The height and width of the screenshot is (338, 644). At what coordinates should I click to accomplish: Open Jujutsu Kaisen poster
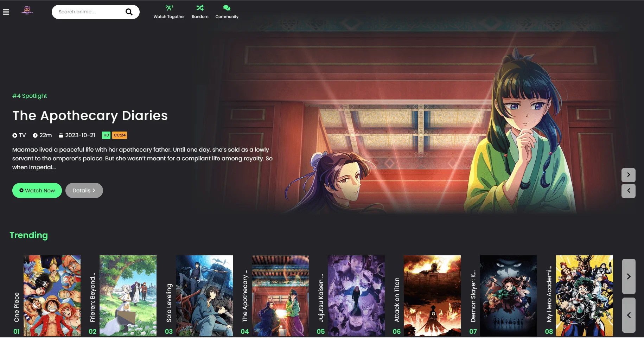(x=356, y=296)
